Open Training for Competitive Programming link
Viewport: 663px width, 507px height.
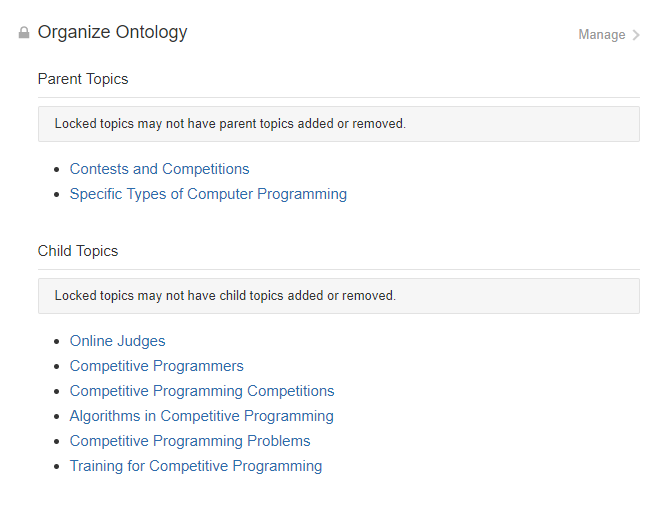click(x=196, y=466)
